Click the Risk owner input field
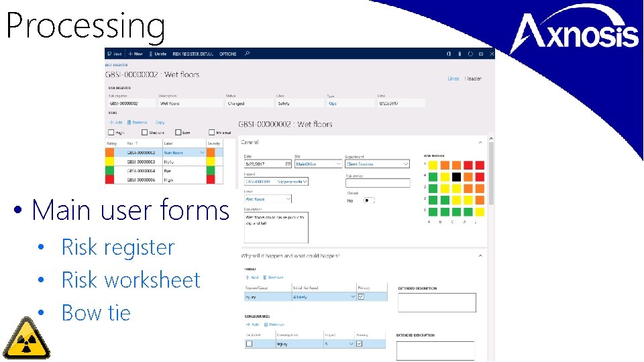 [x=378, y=183]
